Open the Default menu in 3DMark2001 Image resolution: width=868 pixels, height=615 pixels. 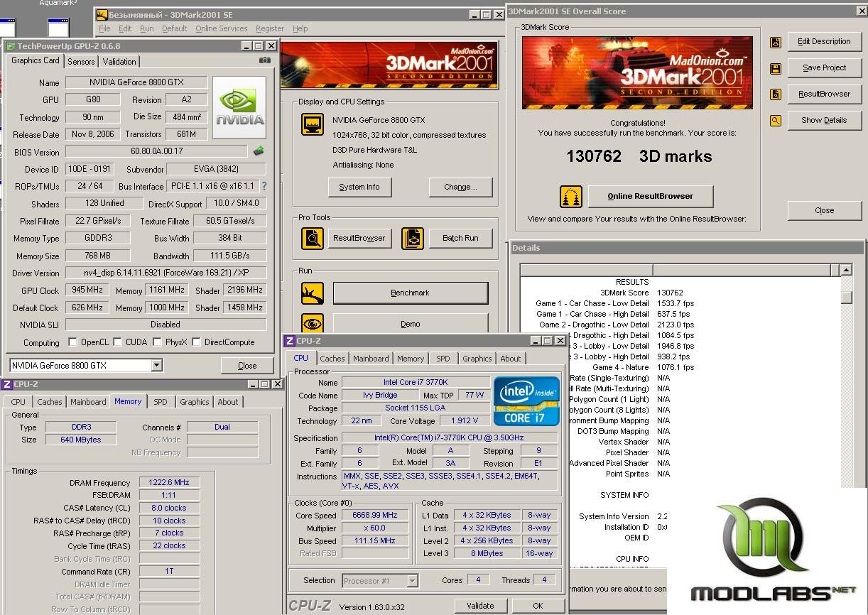174,28
